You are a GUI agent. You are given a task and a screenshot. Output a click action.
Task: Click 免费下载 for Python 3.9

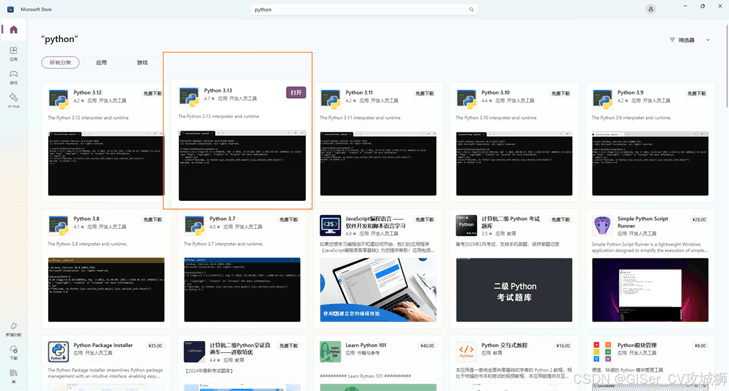pyautogui.click(x=696, y=93)
